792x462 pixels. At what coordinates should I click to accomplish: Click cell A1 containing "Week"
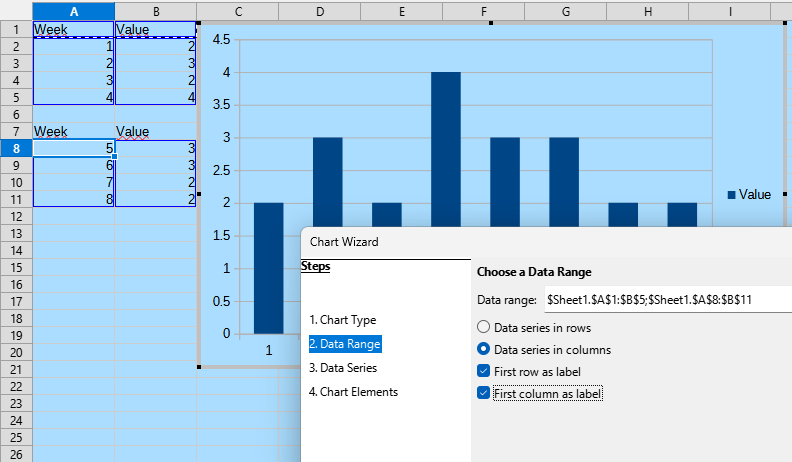point(74,30)
